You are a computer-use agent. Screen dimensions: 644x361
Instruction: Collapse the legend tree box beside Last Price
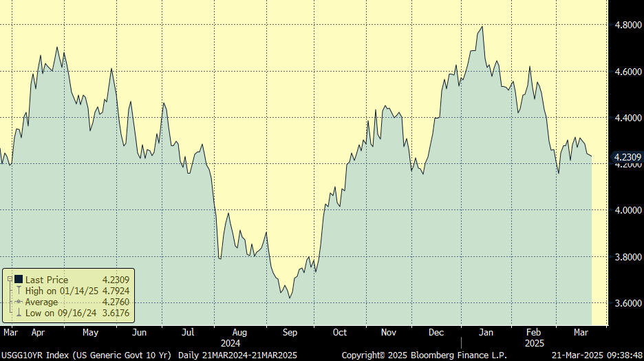click(x=10, y=280)
